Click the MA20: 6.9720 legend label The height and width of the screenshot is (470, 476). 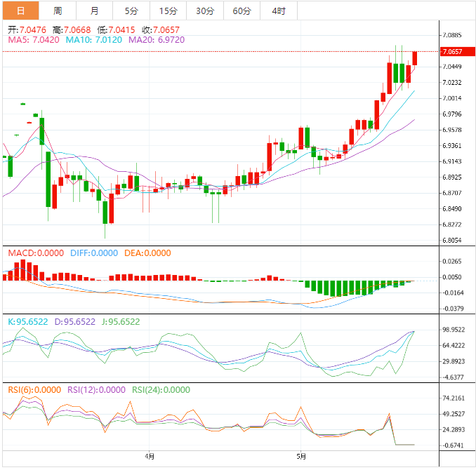pyautogui.click(x=157, y=40)
